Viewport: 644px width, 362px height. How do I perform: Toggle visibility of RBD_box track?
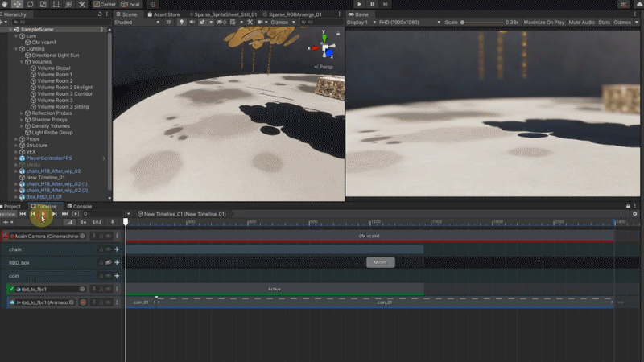click(x=108, y=262)
